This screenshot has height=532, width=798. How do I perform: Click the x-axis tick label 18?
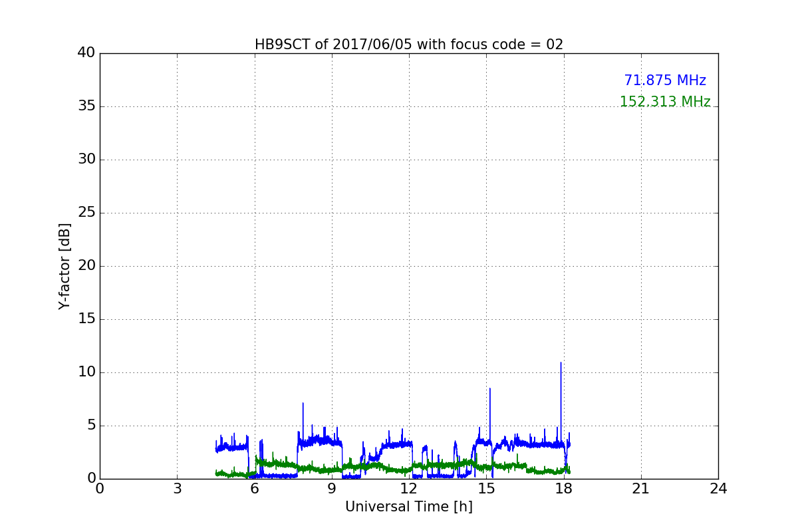click(x=563, y=489)
